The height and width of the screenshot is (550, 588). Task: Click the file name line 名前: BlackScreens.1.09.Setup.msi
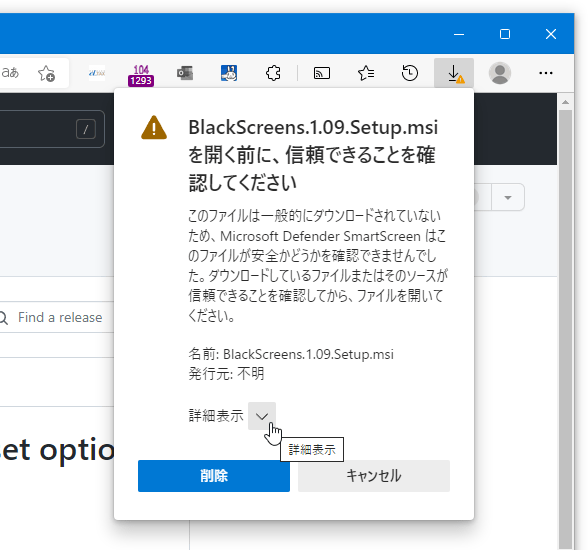(291, 354)
